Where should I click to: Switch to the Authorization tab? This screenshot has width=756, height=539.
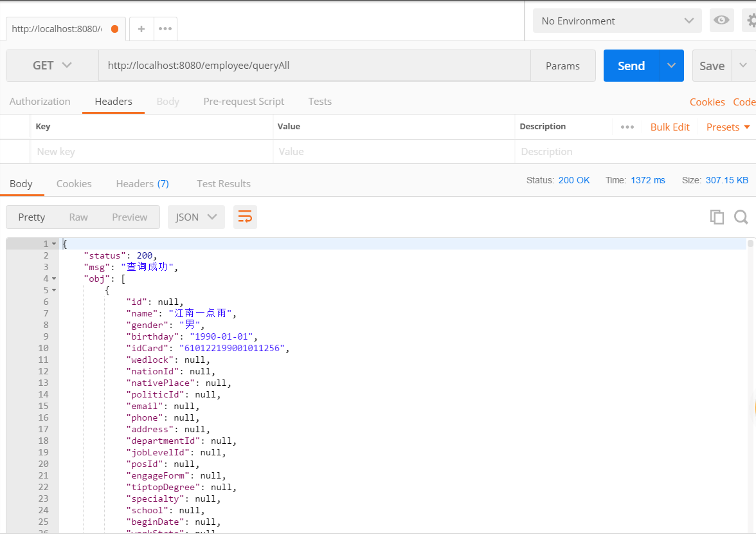tap(40, 102)
